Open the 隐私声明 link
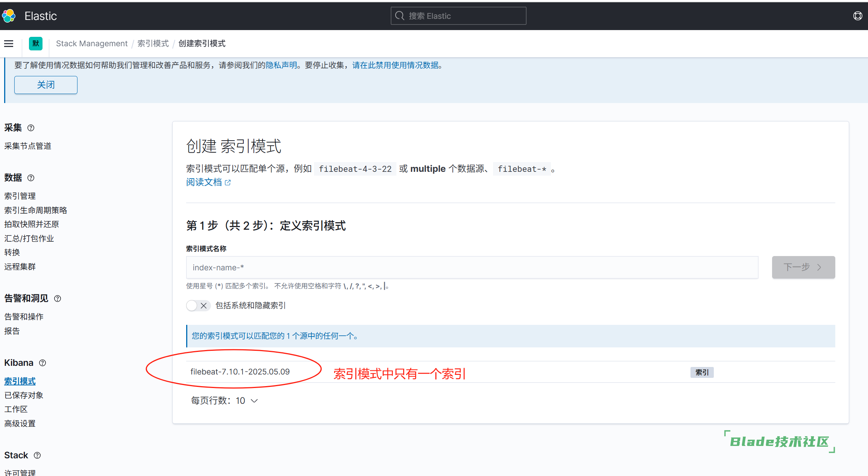868x476 pixels. pos(281,65)
